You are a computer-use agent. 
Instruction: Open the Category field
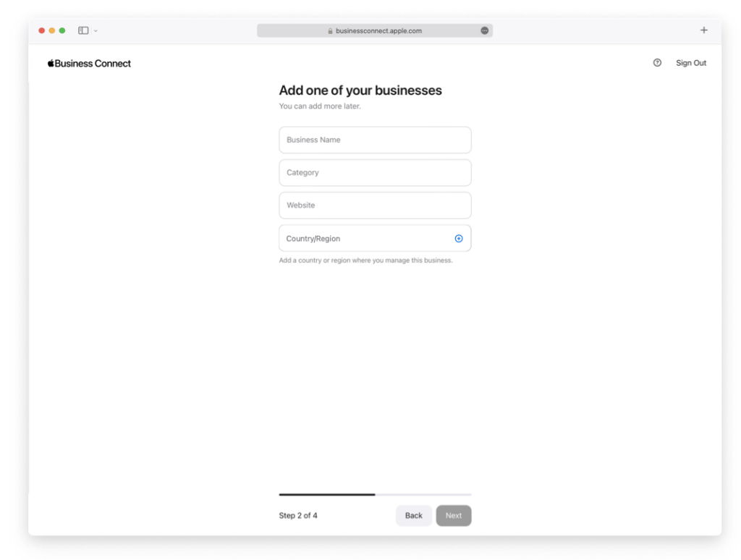[x=375, y=173]
